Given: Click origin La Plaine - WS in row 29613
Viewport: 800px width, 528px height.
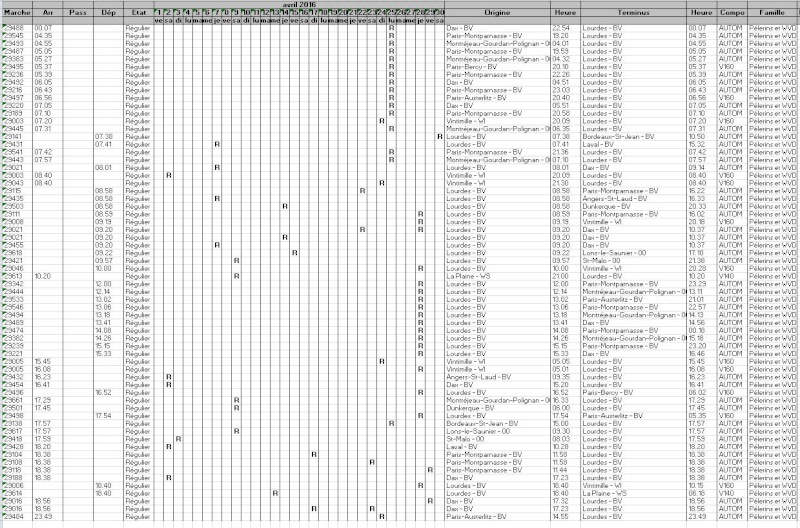Looking at the screenshot, I should pos(468,276).
